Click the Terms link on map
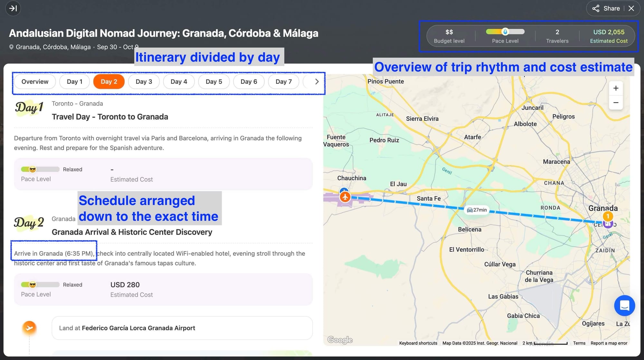The height and width of the screenshot is (360, 644). tap(579, 343)
